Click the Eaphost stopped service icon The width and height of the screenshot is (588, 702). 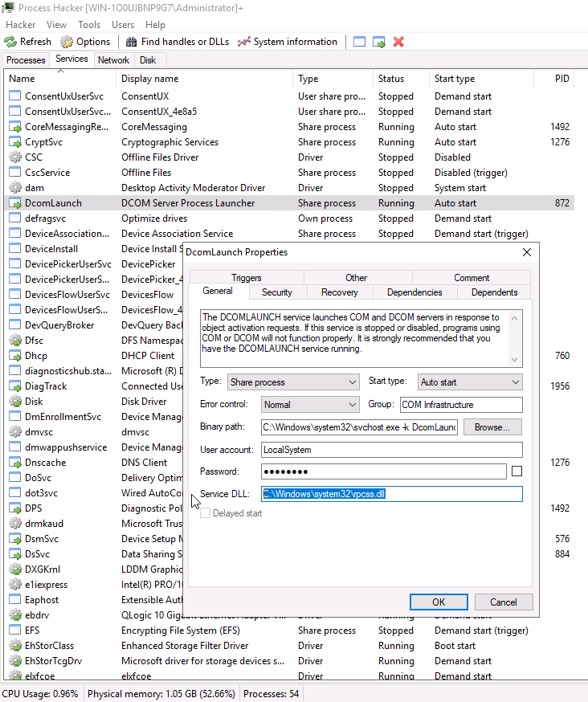coord(15,600)
